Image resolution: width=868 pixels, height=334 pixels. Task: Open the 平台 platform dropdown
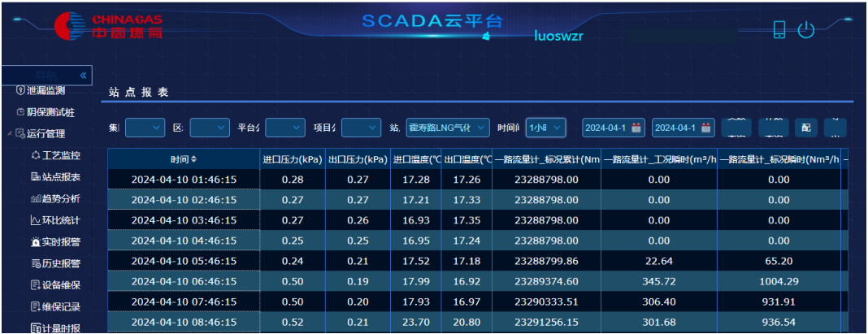point(284,128)
